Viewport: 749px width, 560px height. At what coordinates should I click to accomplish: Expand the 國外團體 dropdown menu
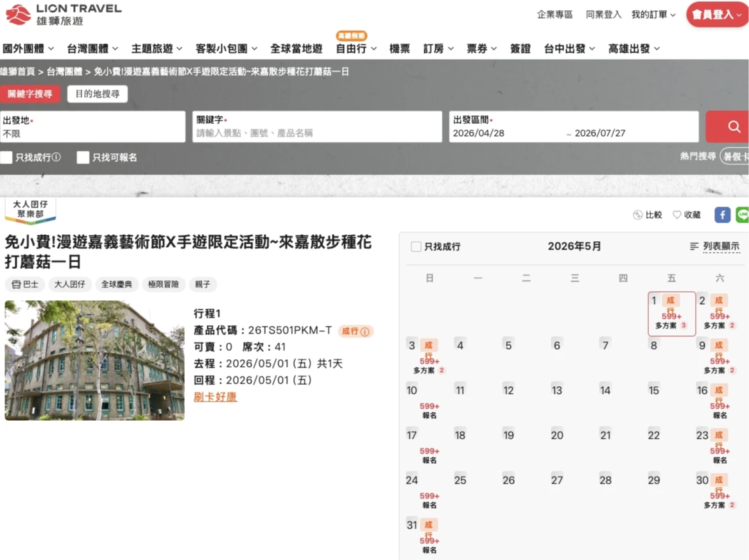[x=28, y=49]
